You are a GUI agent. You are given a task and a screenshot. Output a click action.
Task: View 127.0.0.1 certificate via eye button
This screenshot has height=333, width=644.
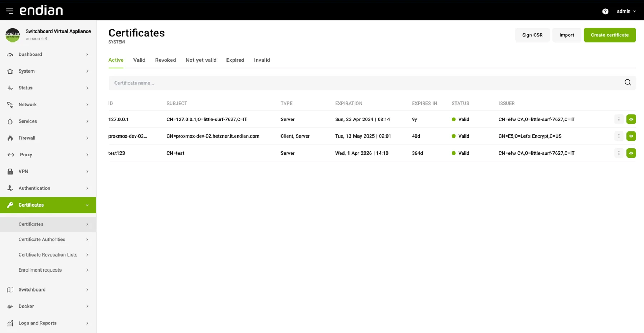point(631,119)
